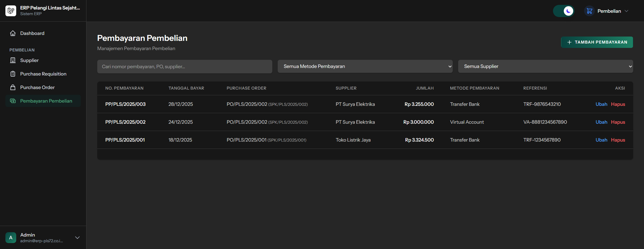Focus the payment search input field
The image size is (644, 249).
click(x=185, y=67)
